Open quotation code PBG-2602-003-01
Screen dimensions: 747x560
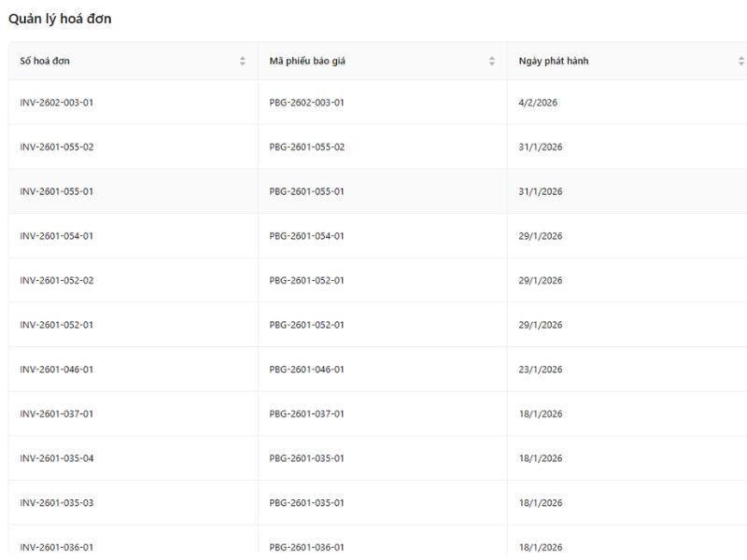(307, 103)
